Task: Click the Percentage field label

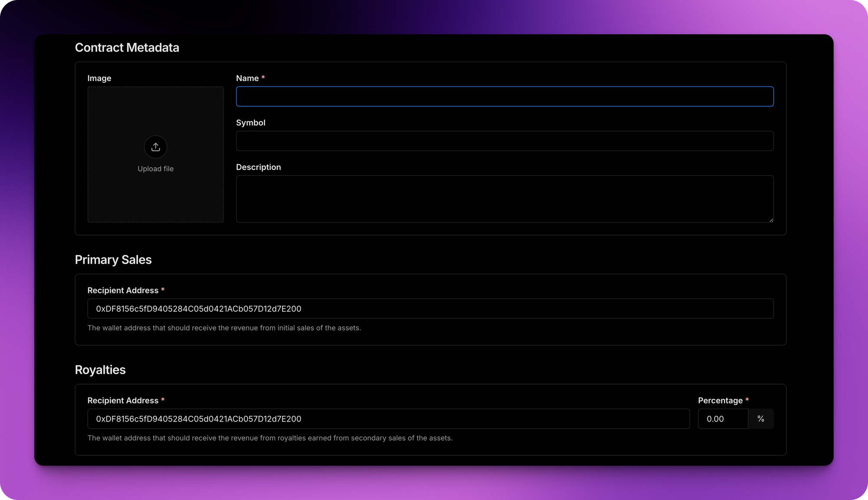Action: 720,400
